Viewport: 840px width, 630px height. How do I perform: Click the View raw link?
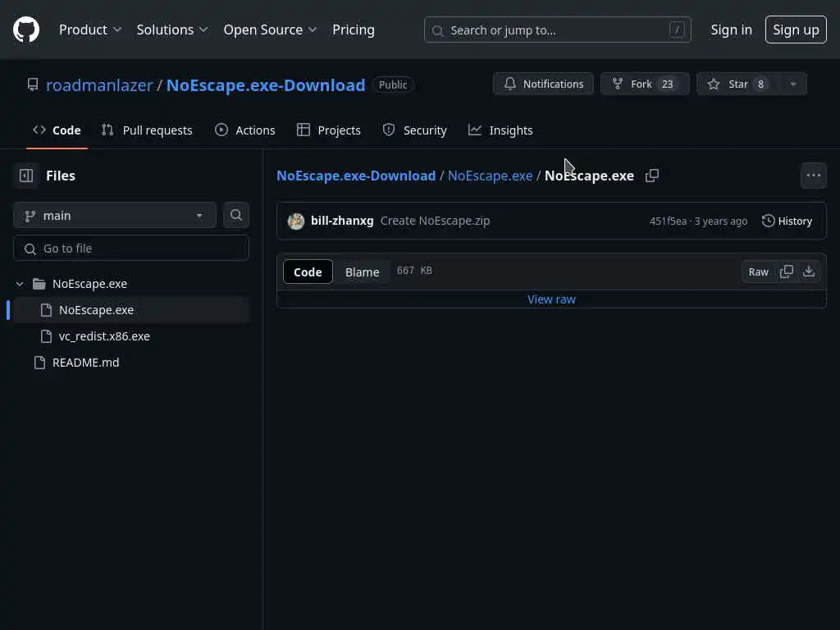click(551, 299)
